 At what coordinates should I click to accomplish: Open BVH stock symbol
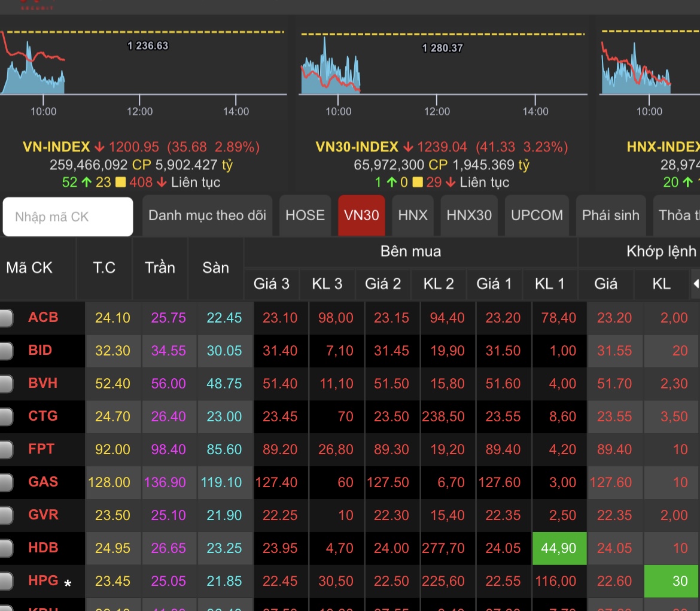43,383
